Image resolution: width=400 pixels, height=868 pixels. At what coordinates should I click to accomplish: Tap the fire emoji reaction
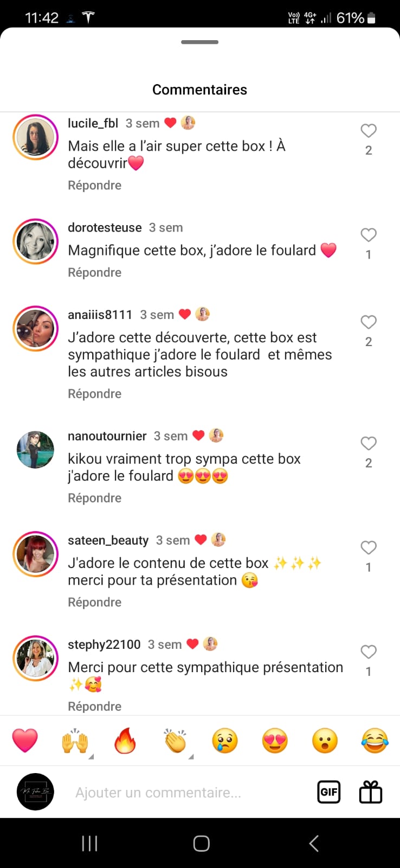click(125, 741)
